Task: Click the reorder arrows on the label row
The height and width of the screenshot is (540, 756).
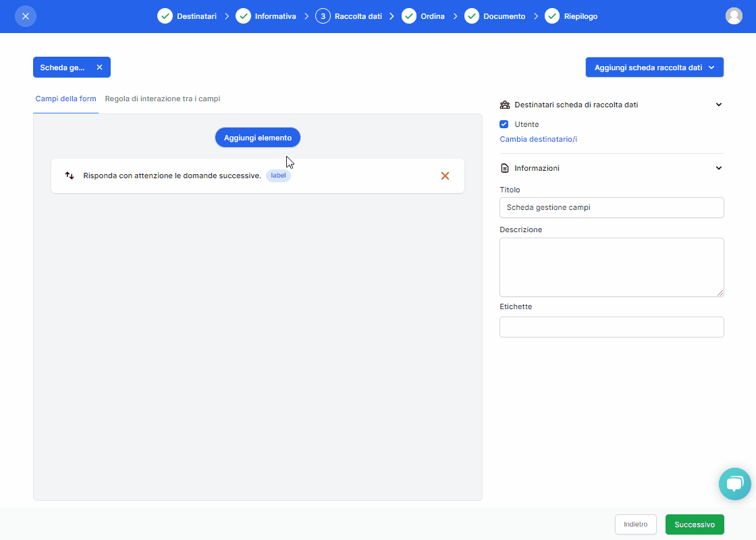Action: click(x=70, y=175)
